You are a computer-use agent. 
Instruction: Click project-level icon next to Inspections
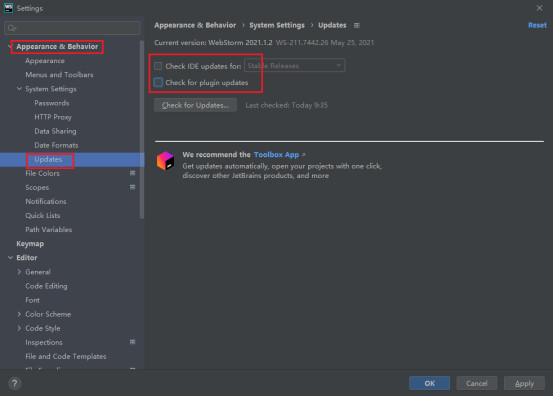pos(133,342)
